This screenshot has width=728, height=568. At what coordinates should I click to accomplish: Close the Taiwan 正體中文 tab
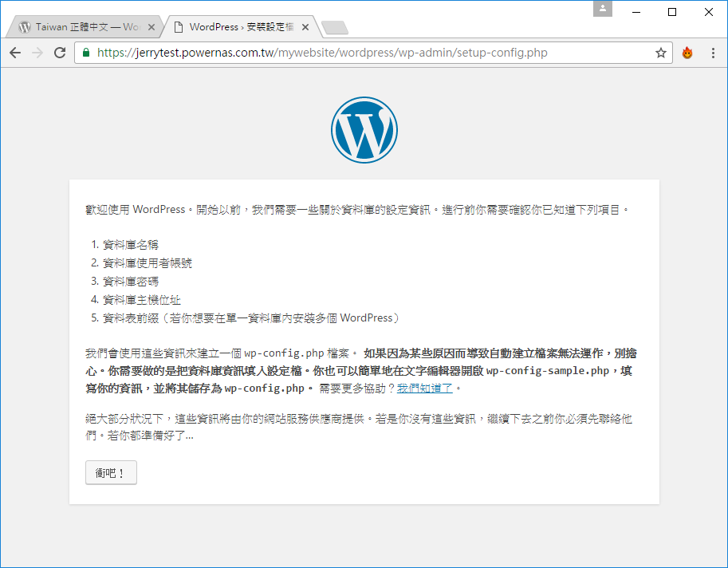[152, 27]
